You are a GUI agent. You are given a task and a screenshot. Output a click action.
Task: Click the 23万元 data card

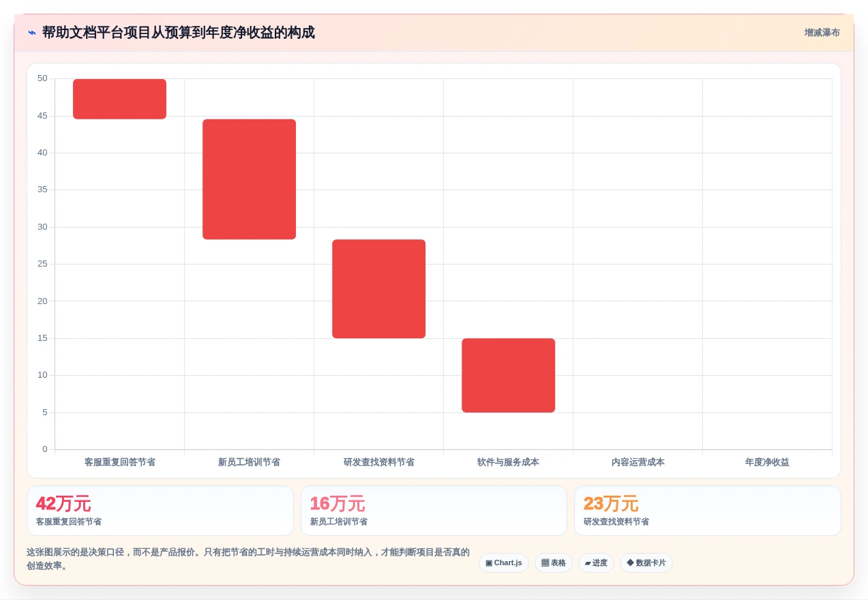[x=708, y=511]
